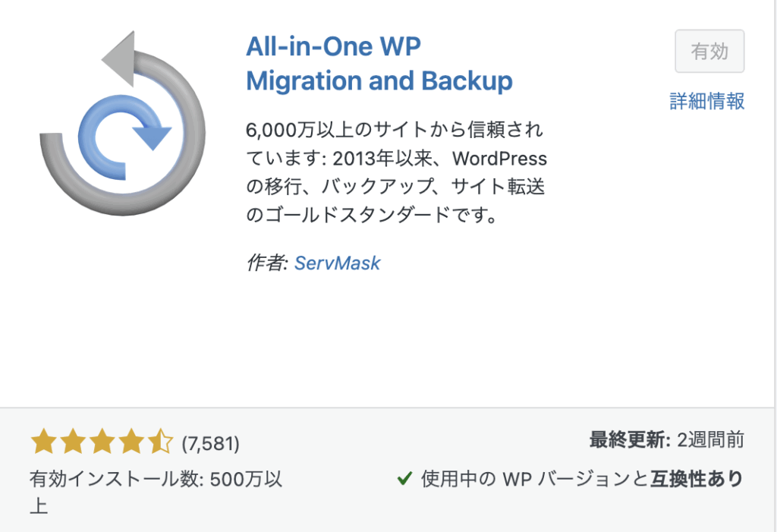Click the fourth rating star
The height and width of the screenshot is (532, 777).
point(131,442)
